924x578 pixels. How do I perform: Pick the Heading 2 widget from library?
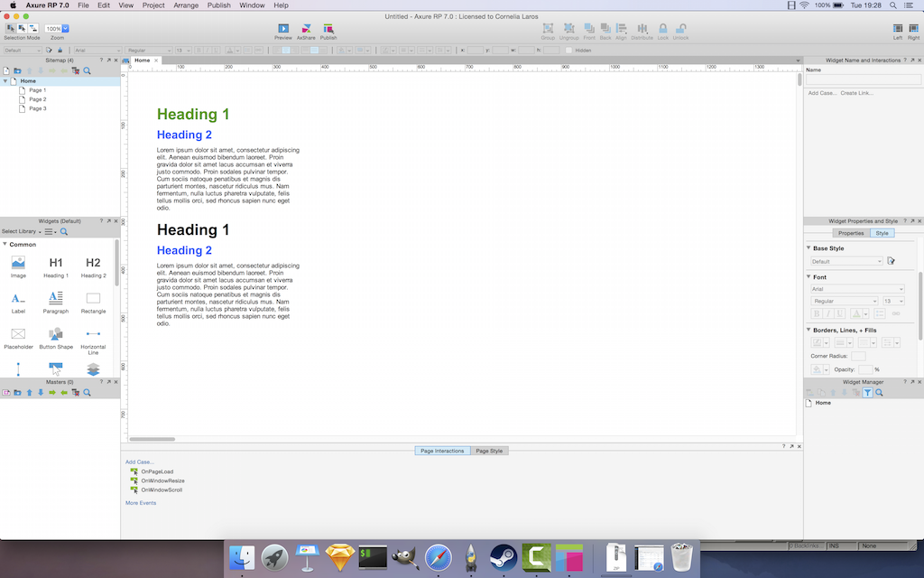pyautogui.click(x=93, y=266)
